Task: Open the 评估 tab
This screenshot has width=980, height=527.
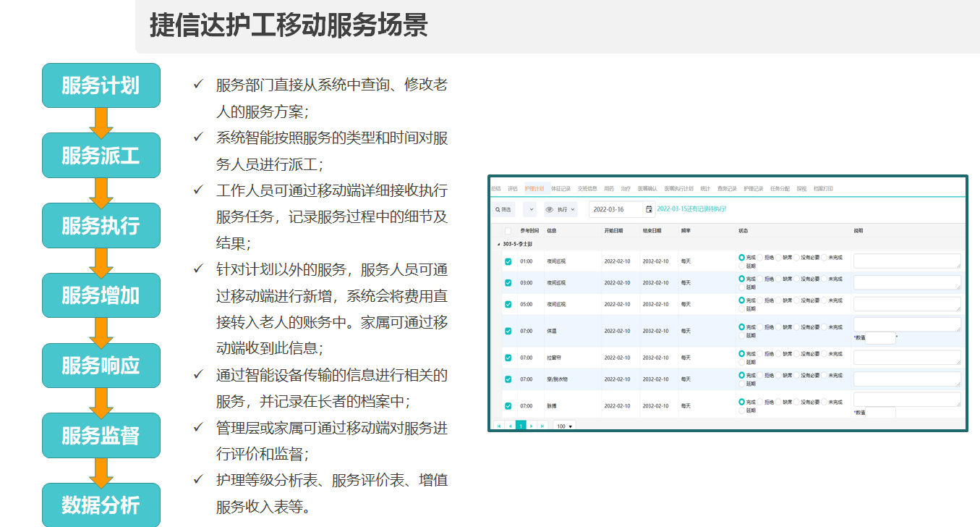Action: click(513, 189)
